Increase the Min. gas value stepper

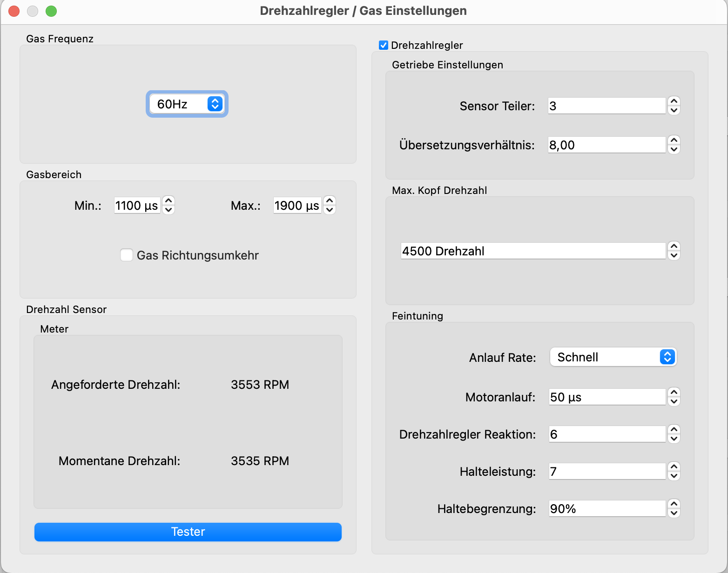[169, 200]
